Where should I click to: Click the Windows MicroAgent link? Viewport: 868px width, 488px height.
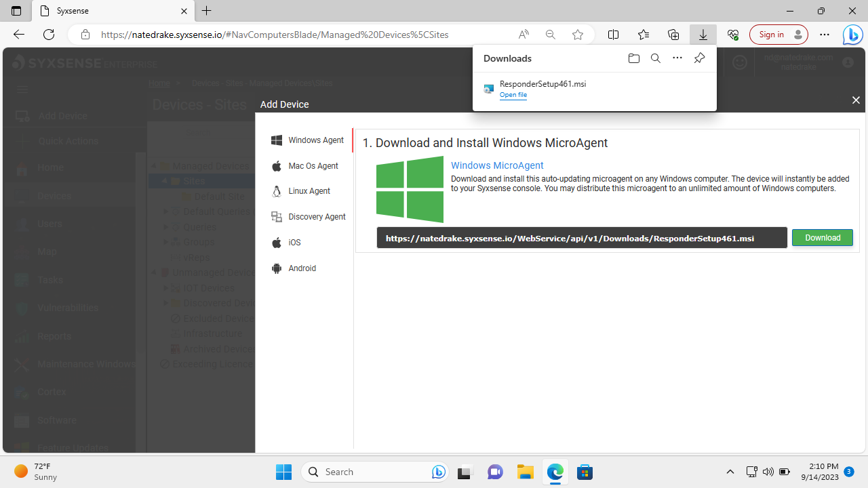coord(497,165)
